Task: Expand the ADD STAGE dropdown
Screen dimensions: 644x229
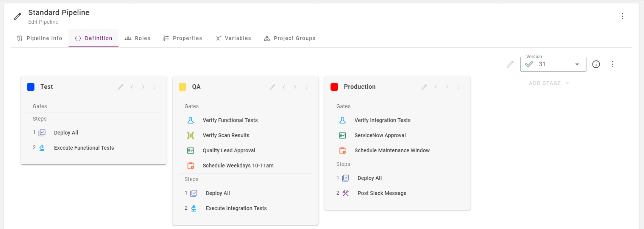Action: [x=549, y=83]
